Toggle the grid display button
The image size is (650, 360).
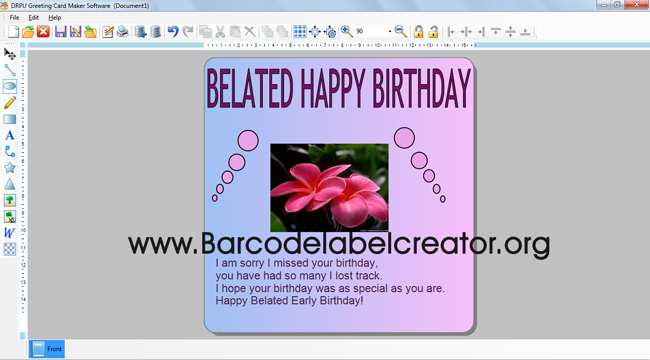[300, 32]
